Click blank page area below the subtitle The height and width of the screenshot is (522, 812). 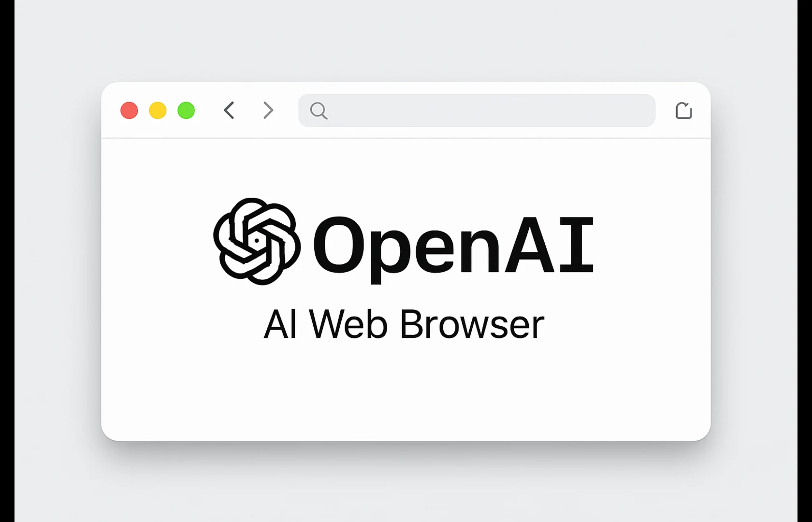point(405,391)
